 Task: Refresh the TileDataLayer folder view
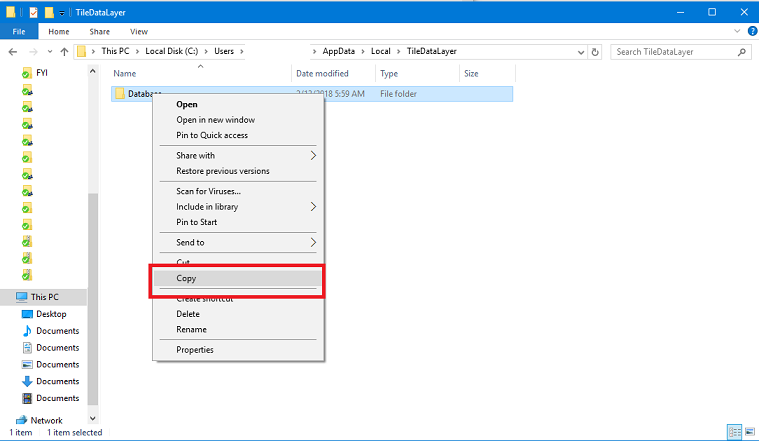click(595, 52)
